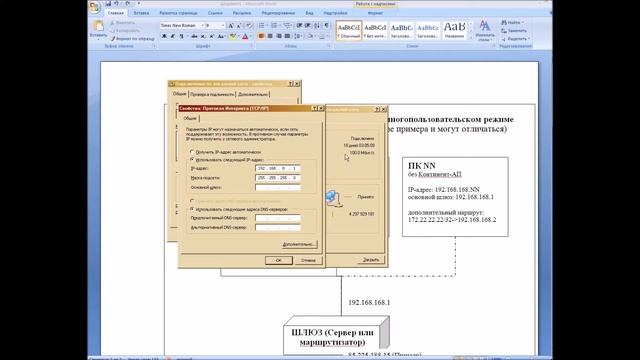Toggle Show paragraph marks (¶) icon
The image size is (640, 360).
pyautogui.click(x=327, y=26)
